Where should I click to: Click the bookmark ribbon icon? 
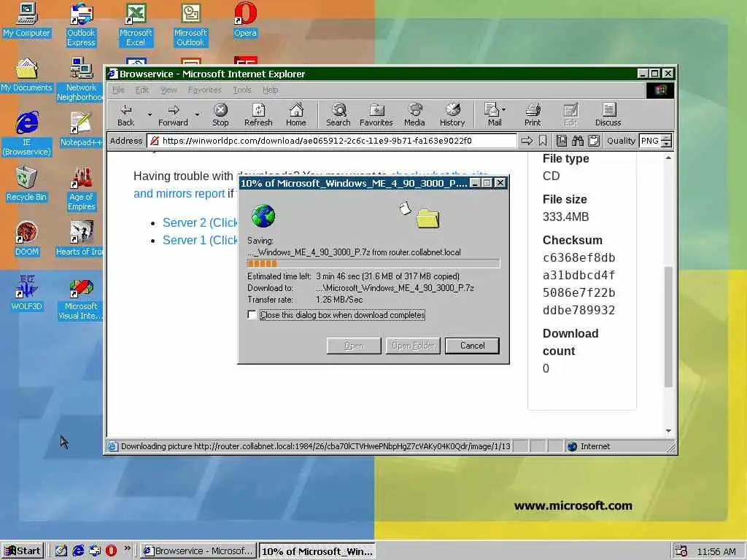[543, 141]
